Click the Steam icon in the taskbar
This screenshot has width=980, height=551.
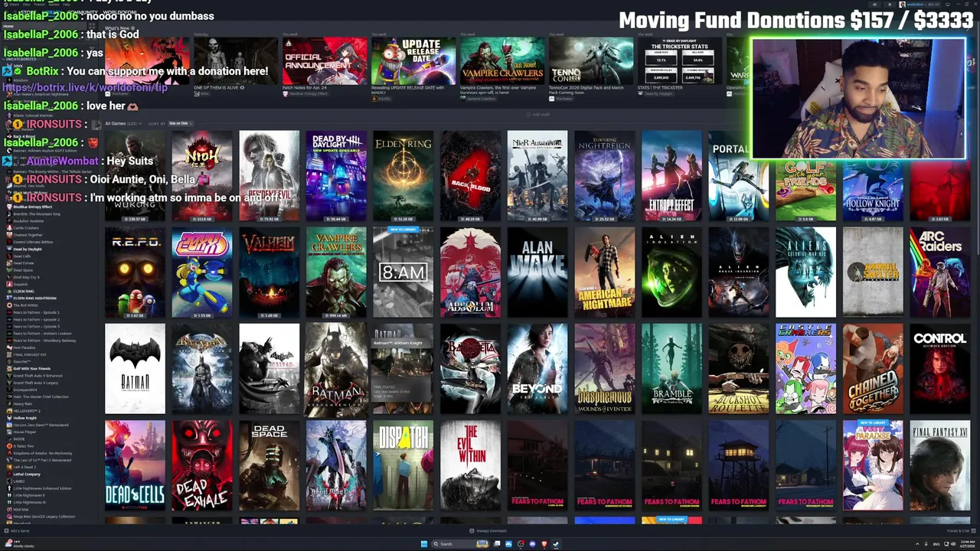point(556,544)
